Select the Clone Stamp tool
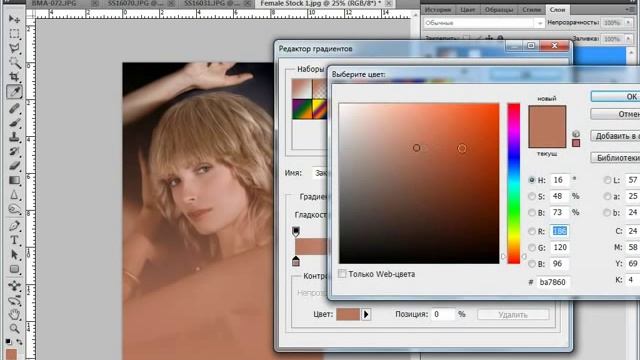The width and height of the screenshot is (640, 360). [14, 137]
